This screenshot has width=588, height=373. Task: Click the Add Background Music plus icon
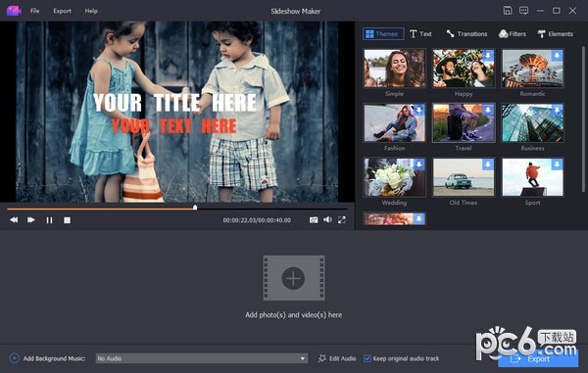[15, 358]
